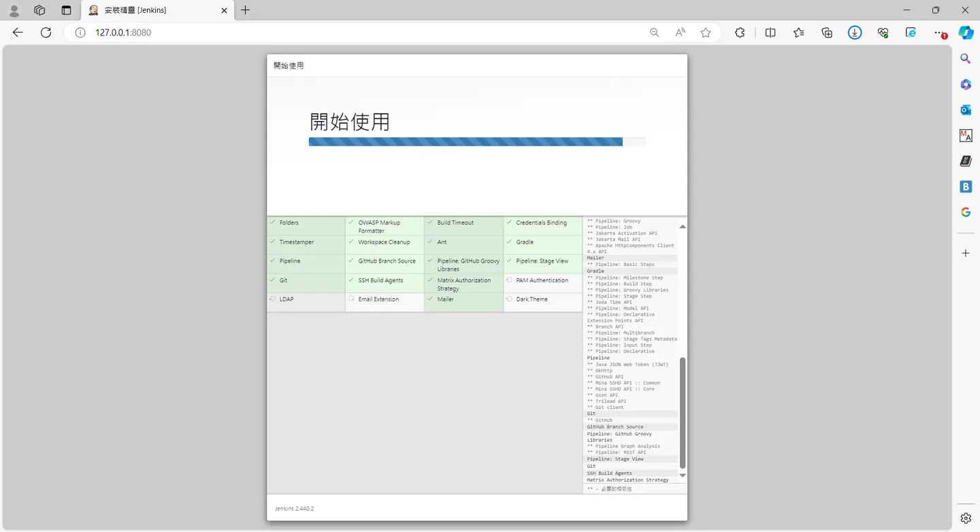Viewport: 980px width, 532px height.
Task: Click the Gradle plugin cell
Action: click(x=542, y=245)
